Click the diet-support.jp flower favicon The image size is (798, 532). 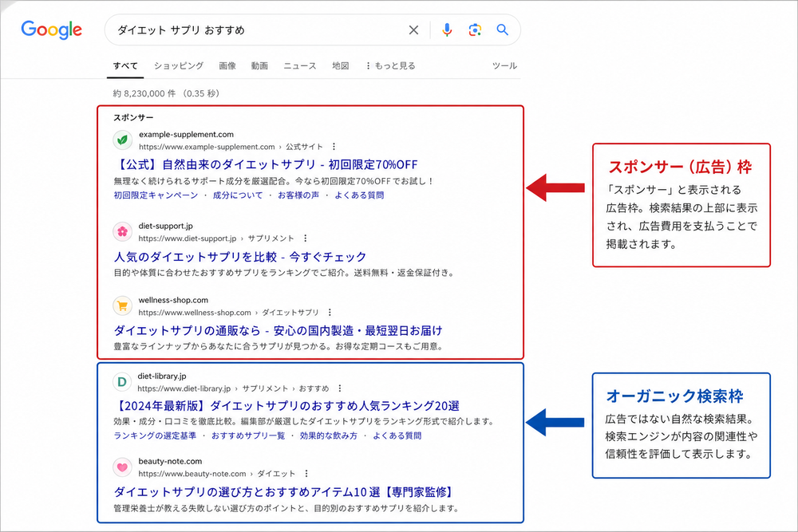(122, 232)
